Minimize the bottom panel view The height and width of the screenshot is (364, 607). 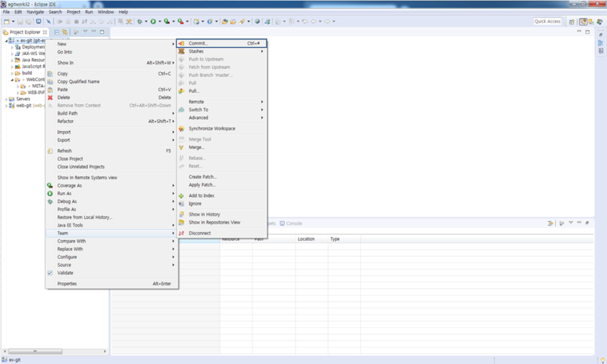(x=580, y=223)
